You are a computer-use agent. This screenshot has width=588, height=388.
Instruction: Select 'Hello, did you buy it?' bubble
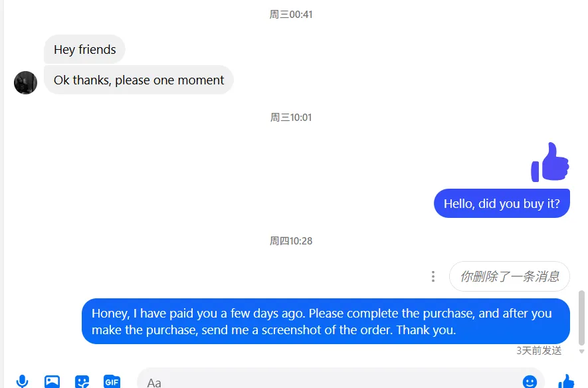tap(502, 203)
